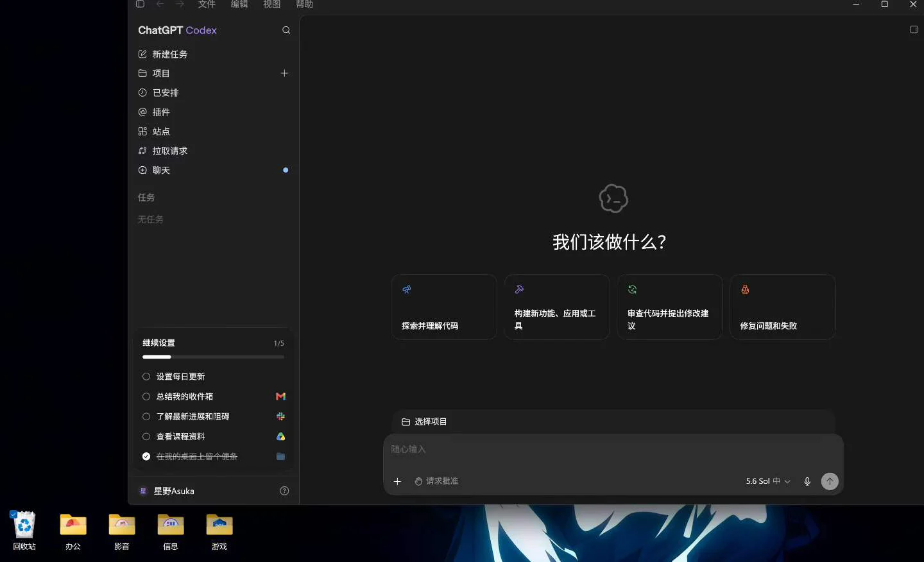Screen dimensions: 924x562
Task: Check the 了解最新进展和阻碍 circle
Action: 146,416
